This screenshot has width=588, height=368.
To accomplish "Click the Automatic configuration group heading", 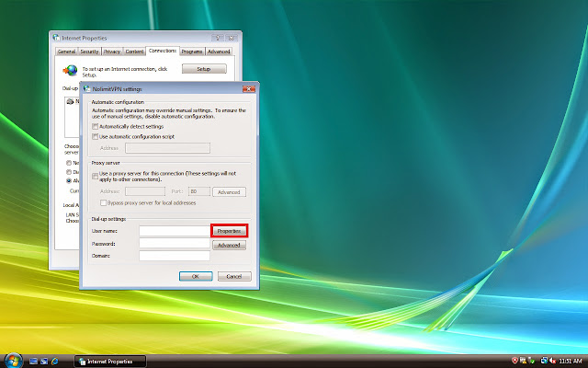I will pos(118,102).
